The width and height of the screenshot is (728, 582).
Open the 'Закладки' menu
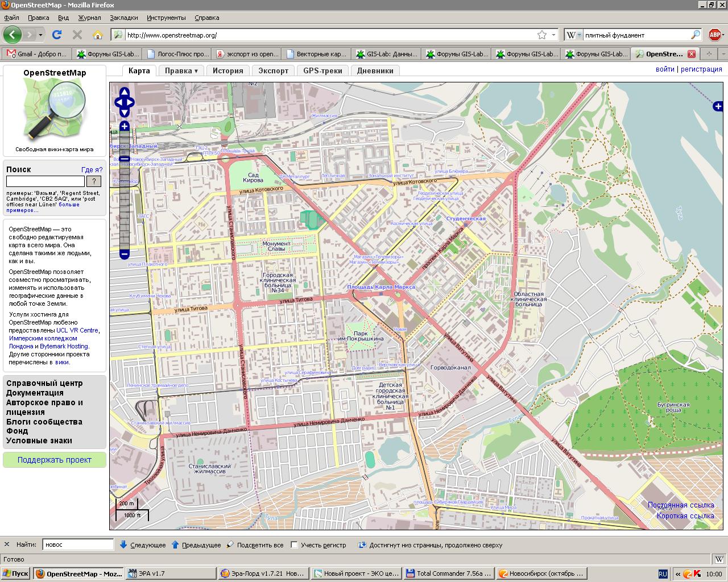click(124, 18)
